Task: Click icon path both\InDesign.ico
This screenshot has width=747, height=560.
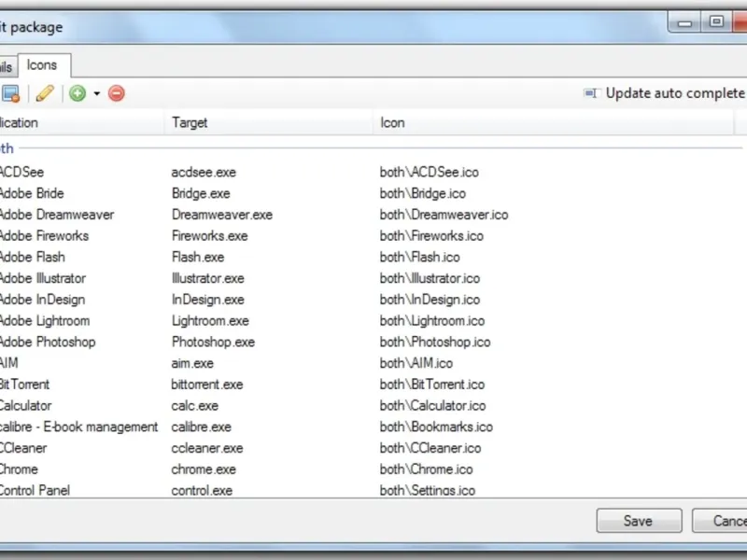Action: [430, 300]
